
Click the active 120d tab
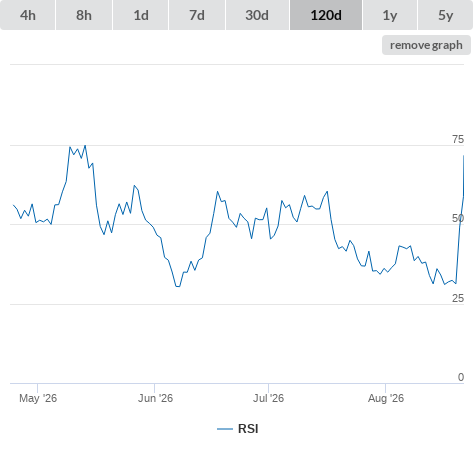coord(326,15)
